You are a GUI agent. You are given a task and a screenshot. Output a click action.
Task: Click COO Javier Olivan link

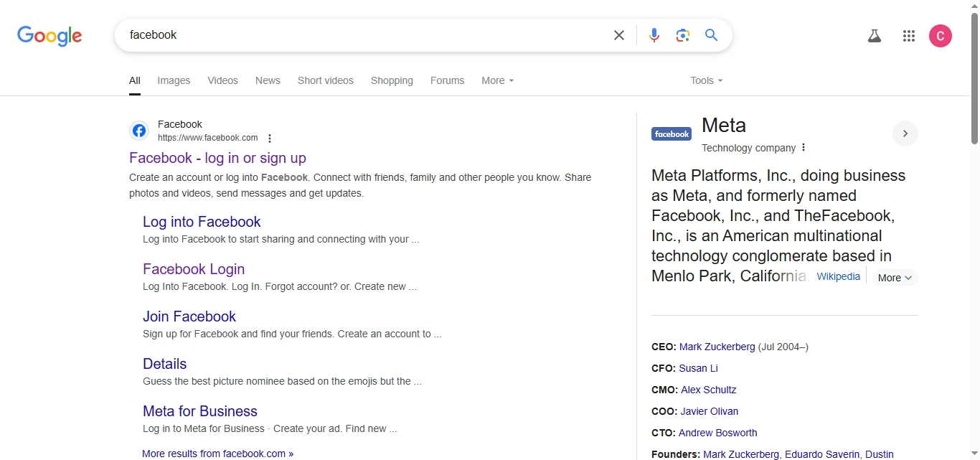(709, 411)
